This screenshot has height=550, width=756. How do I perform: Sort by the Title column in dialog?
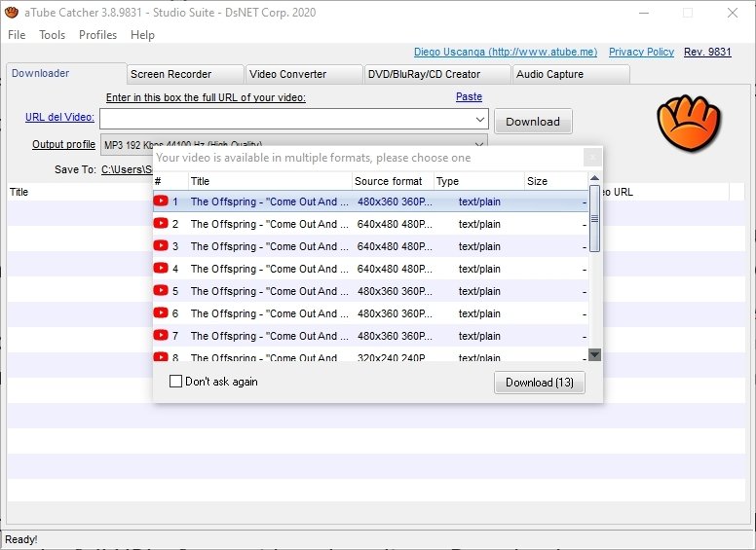tap(270, 181)
